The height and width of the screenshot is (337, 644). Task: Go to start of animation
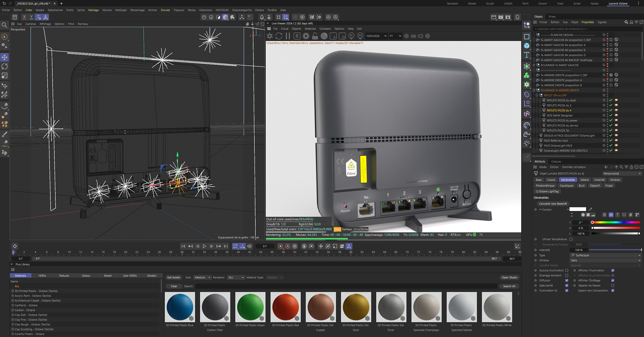click(183, 246)
